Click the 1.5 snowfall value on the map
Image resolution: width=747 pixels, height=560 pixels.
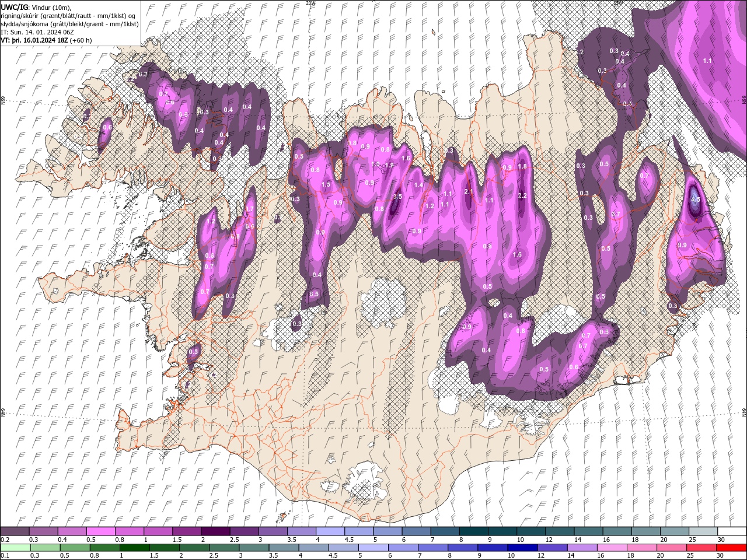coord(326,184)
